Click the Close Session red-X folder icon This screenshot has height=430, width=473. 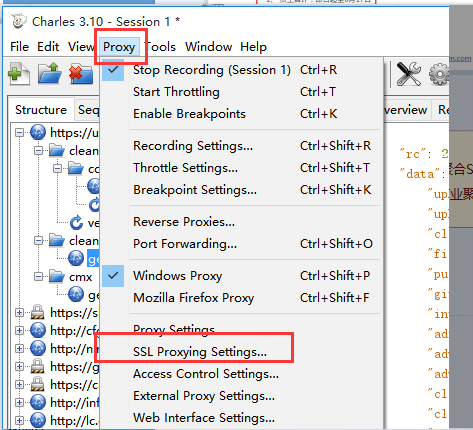[x=81, y=74]
